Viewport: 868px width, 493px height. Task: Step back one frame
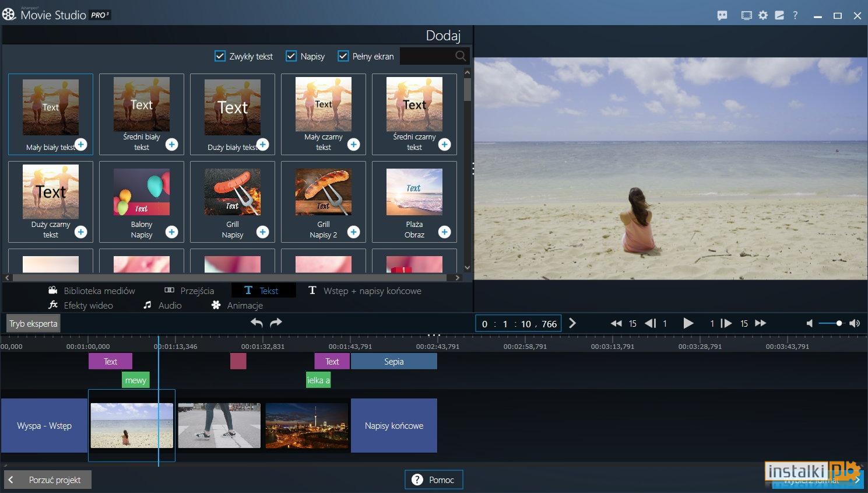pos(651,323)
